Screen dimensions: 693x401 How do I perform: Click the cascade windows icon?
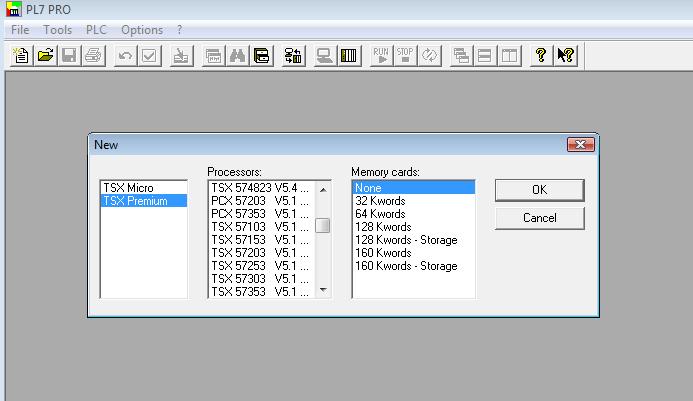pyautogui.click(x=461, y=56)
